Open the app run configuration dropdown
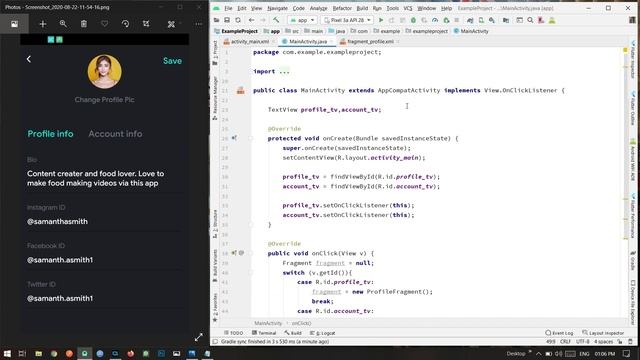The width and height of the screenshot is (640, 360). (x=302, y=20)
